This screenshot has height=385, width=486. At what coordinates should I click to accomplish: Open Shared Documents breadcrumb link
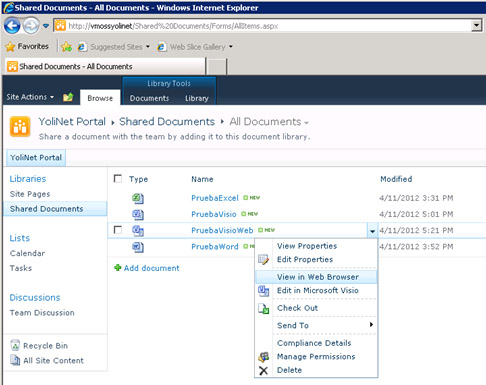click(x=167, y=122)
